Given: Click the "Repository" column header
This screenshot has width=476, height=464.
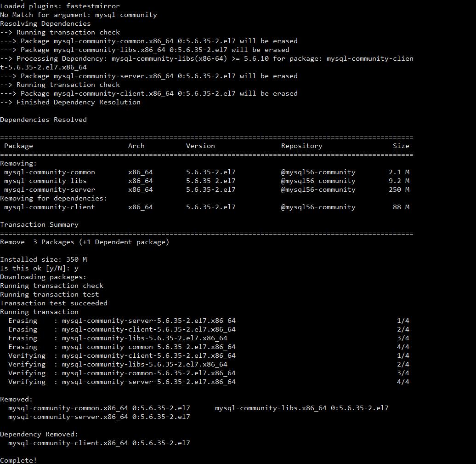Looking at the screenshot, I should [301, 146].
